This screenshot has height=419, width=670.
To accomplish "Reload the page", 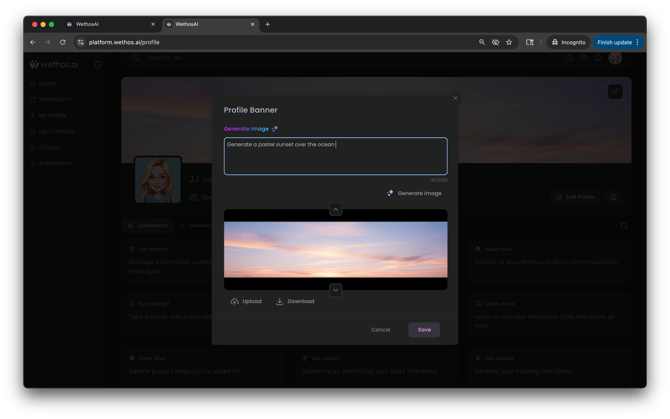I will coord(63,42).
